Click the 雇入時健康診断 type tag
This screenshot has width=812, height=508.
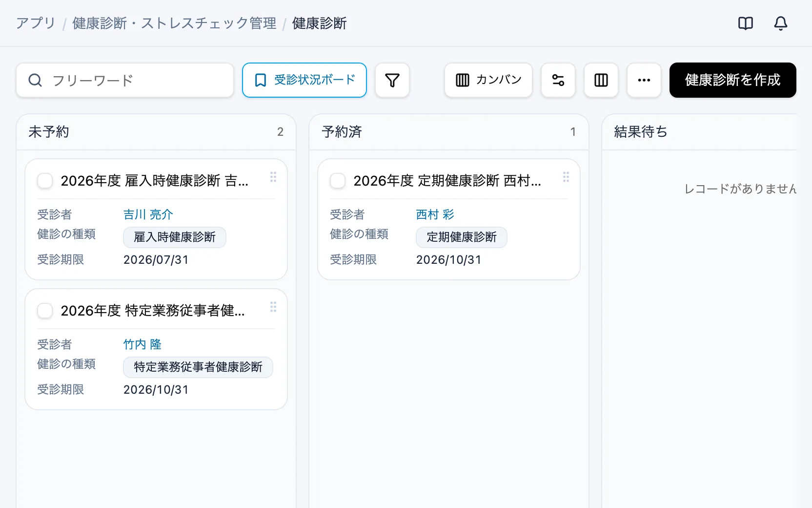tap(175, 237)
